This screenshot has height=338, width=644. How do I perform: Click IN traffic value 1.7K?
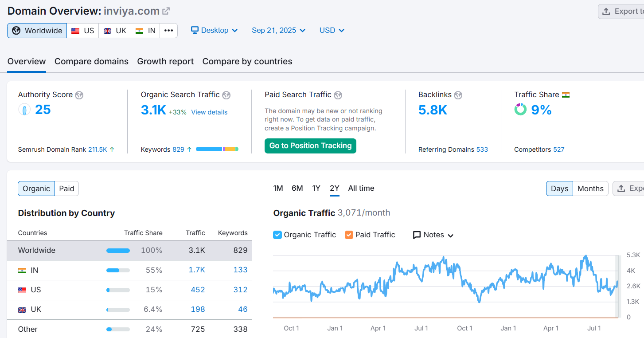point(197,270)
